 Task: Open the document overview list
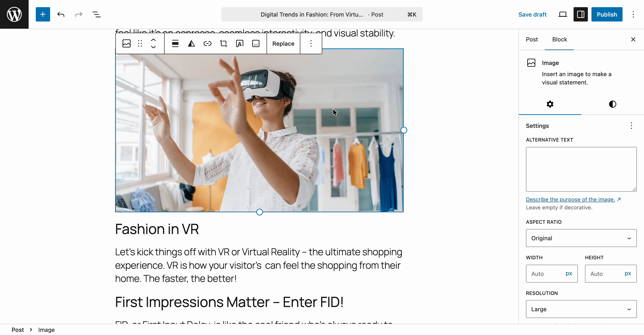[x=97, y=14]
